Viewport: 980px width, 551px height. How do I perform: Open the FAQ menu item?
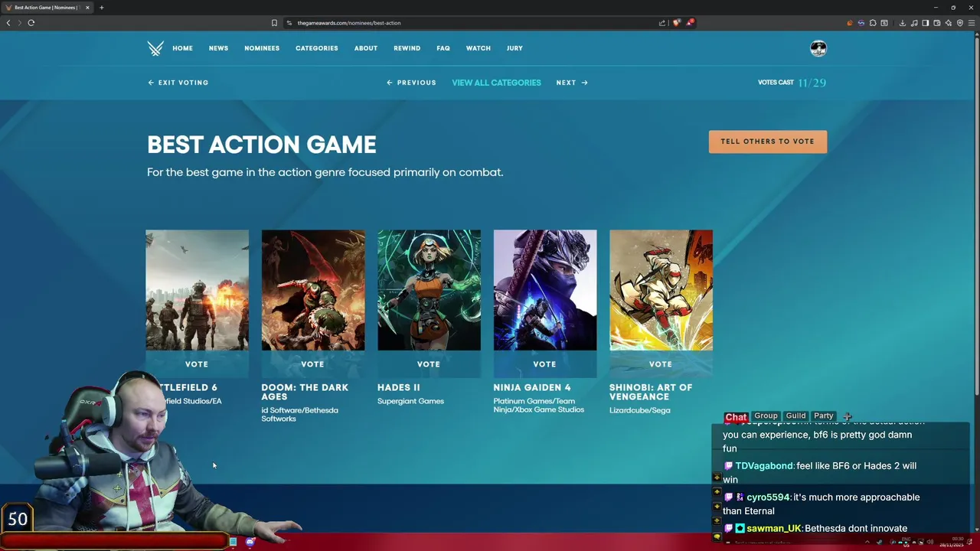[443, 48]
